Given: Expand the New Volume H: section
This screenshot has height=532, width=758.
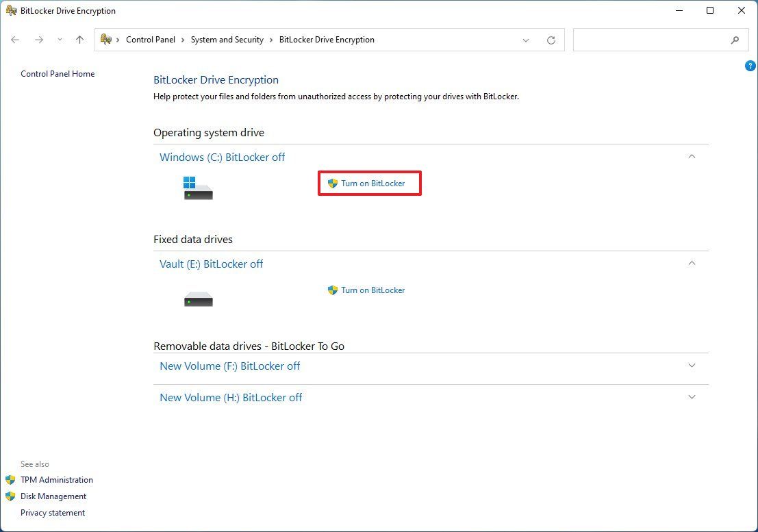Looking at the screenshot, I should (x=692, y=397).
